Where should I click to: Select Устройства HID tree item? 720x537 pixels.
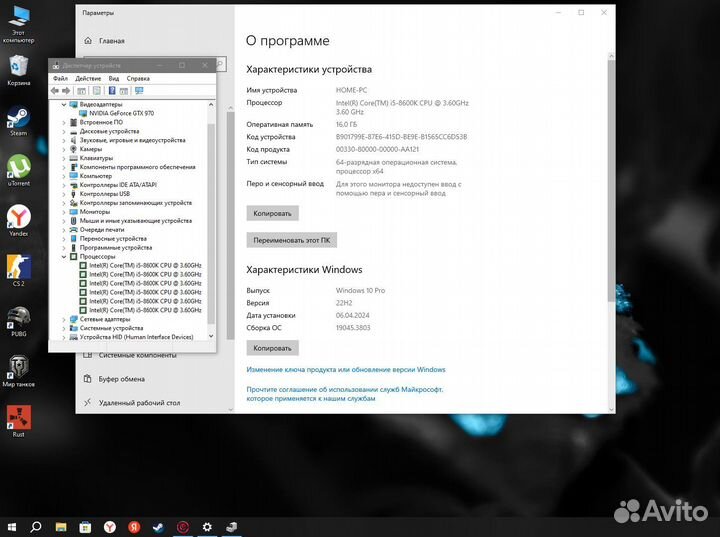pos(136,337)
